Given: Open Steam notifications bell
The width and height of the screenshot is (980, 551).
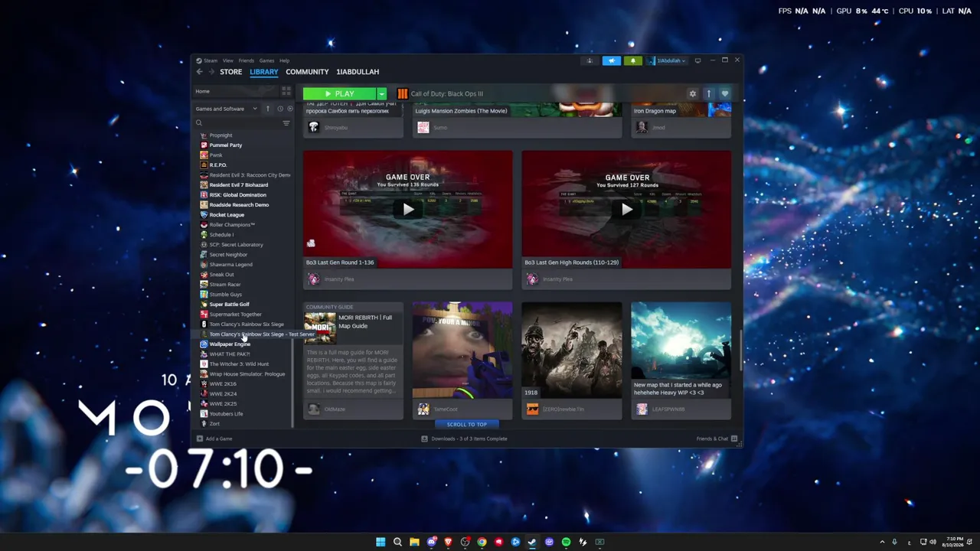Looking at the screenshot, I should pos(632,60).
